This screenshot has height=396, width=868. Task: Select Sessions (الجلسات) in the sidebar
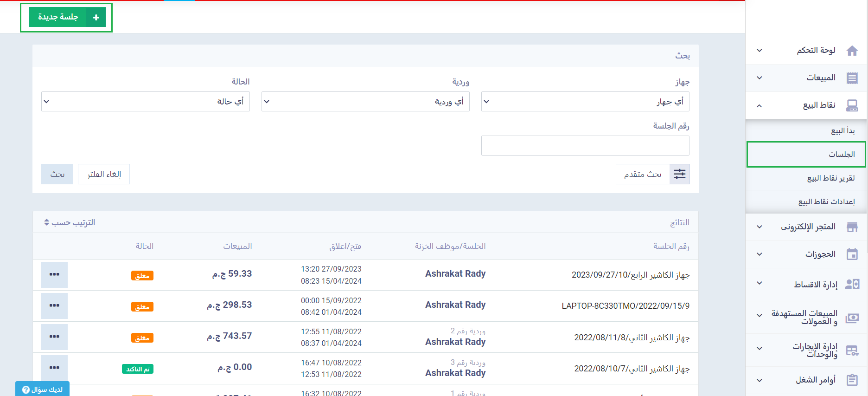[x=806, y=154]
